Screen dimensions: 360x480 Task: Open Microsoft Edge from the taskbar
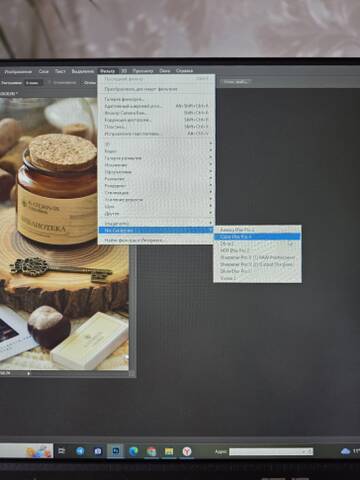(133, 451)
